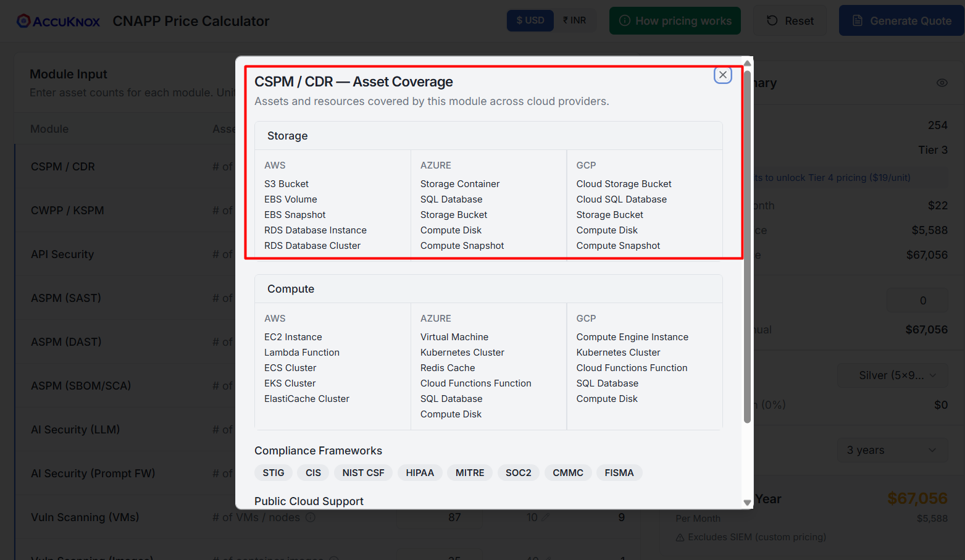
Task: Click the input field showing 0
Action: point(917,301)
